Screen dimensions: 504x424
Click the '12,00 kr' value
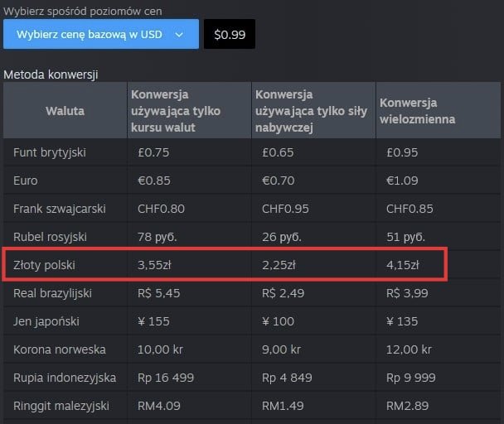click(409, 349)
